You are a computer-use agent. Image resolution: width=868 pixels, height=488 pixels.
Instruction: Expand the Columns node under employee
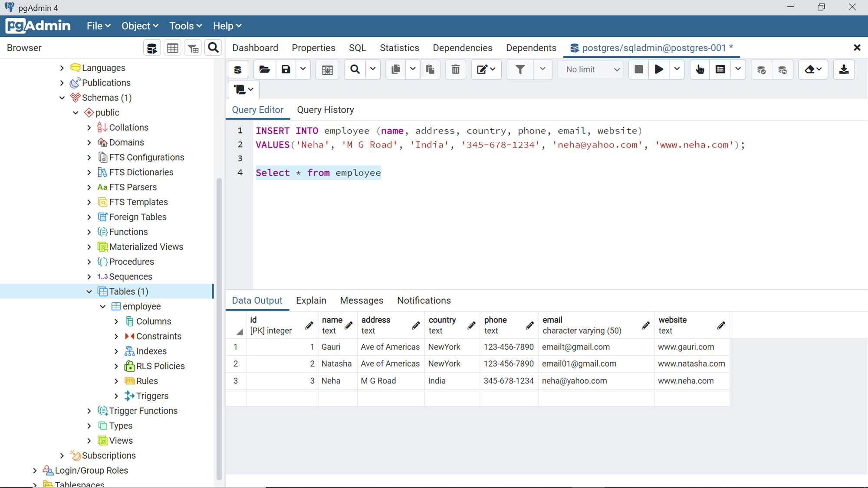click(116, 321)
